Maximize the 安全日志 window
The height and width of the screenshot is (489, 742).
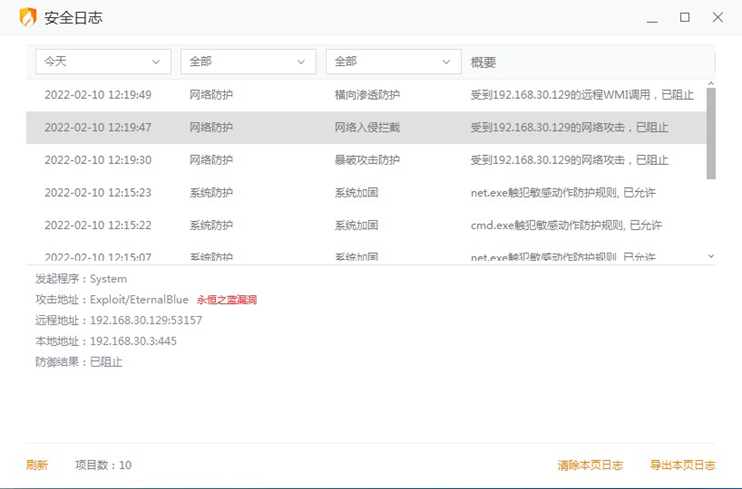[685, 17]
